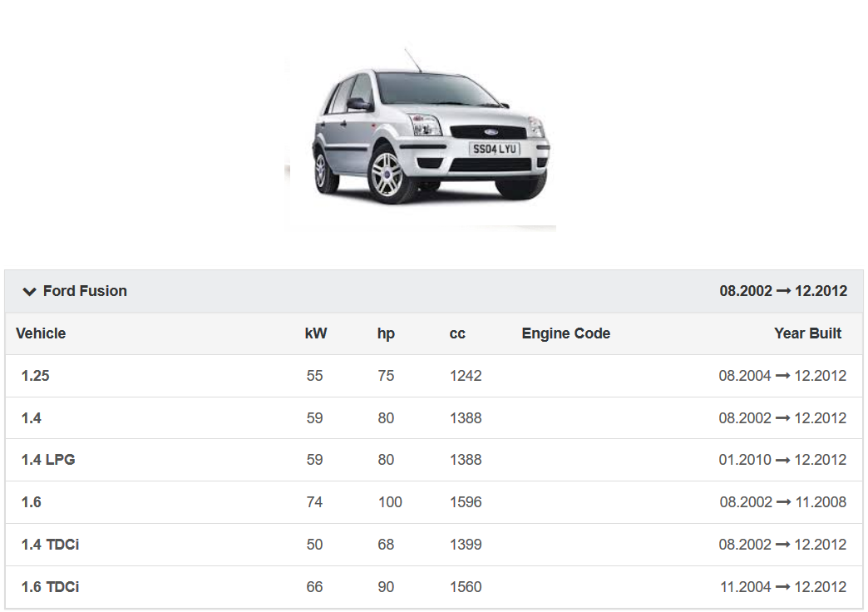Image resolution: width=868 pixels, height=612 pixels.
Task: Select the plain 1.4 vehicle name
Action: [32, 418]
